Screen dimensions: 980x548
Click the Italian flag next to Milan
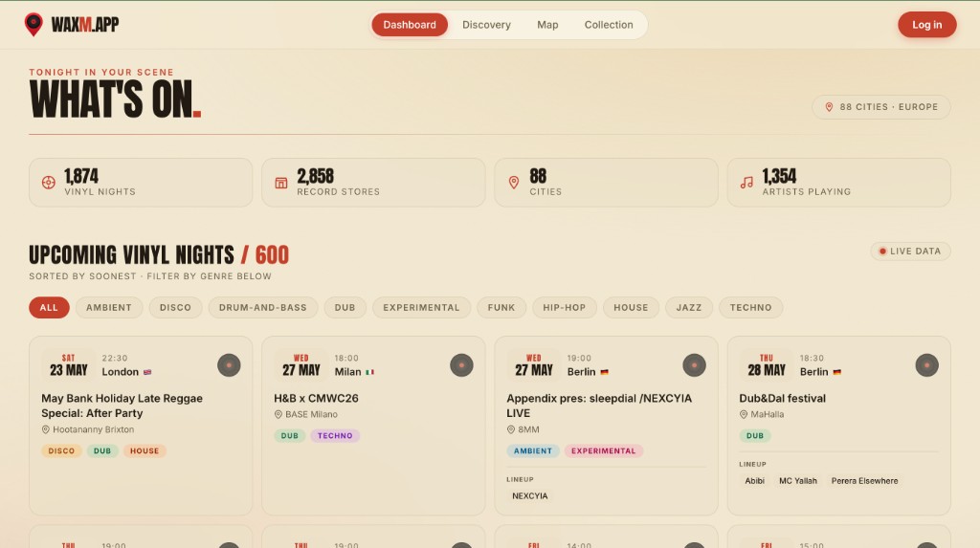[x=370, y=372]
